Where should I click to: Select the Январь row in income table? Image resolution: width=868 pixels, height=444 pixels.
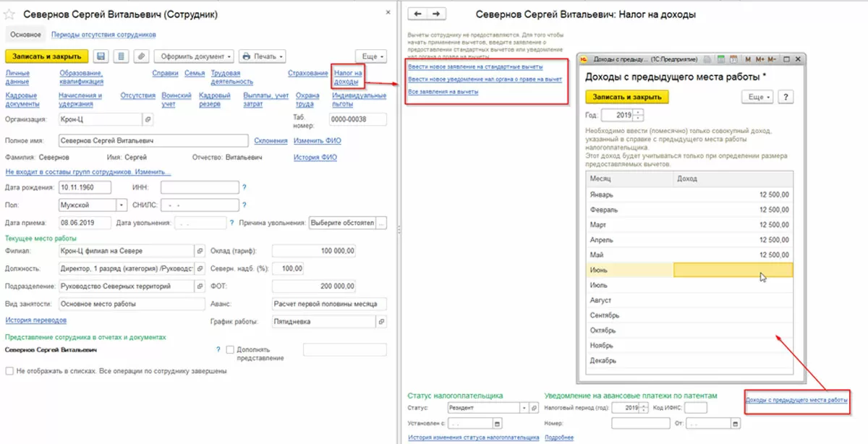(x=690, y=194)
